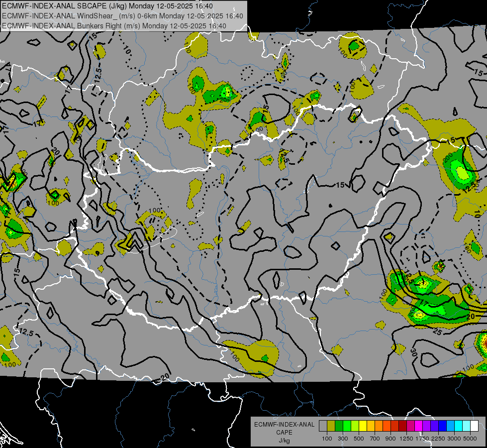Click the legend value 3000

point(454,439)
